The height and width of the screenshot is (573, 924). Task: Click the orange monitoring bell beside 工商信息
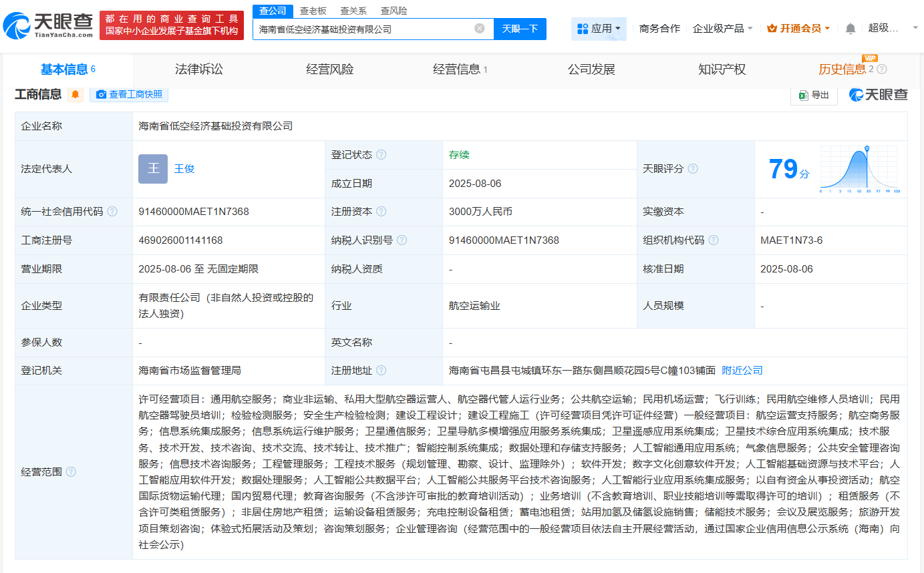(x=75, y=94)
